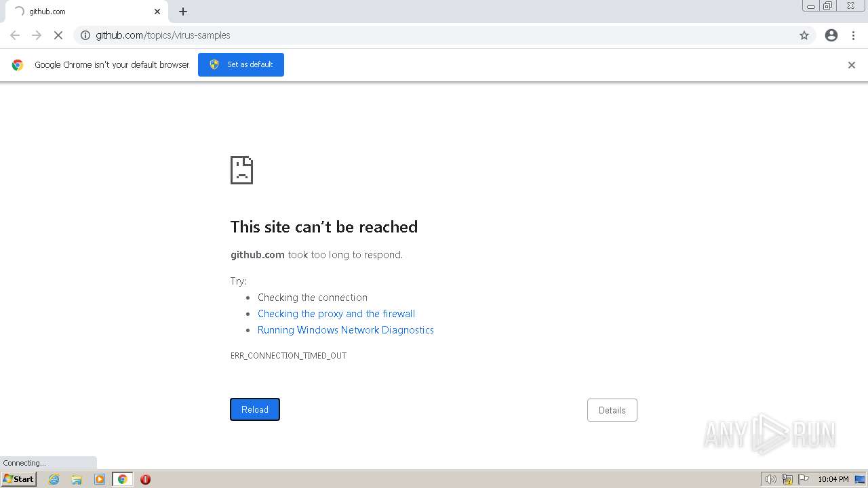Click 'Checking the connection' suggestion text
The image size is (868, 488).
pos(313,298)
